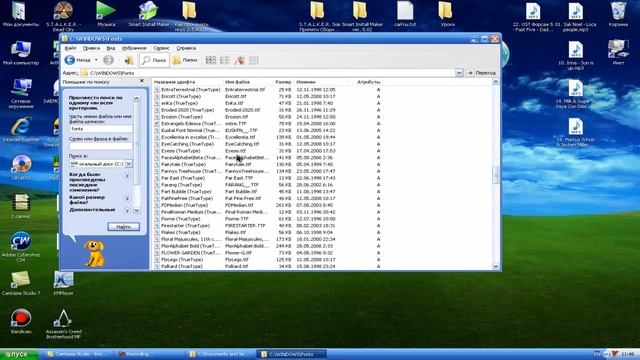Image resolution: width=640 pixels, height=360 pixels.
Task: Select 'Far East (TrueType)' font entry
Action: (x=183, y=178)
